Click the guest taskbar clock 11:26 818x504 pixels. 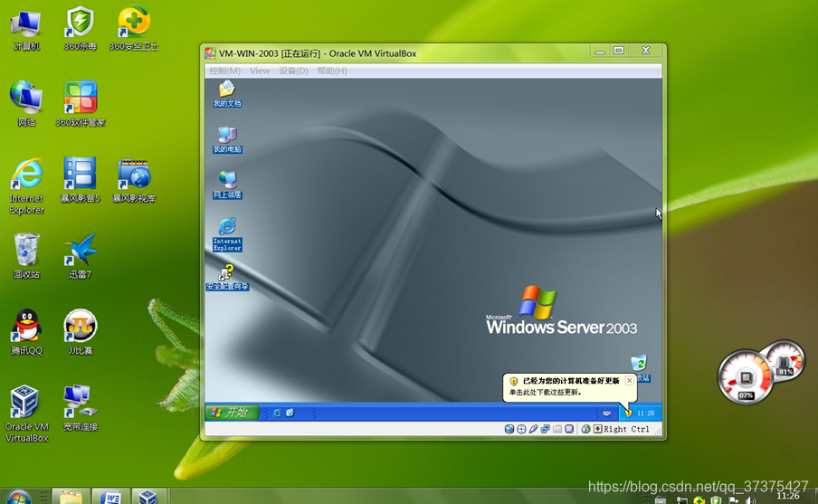pos(645,414)
